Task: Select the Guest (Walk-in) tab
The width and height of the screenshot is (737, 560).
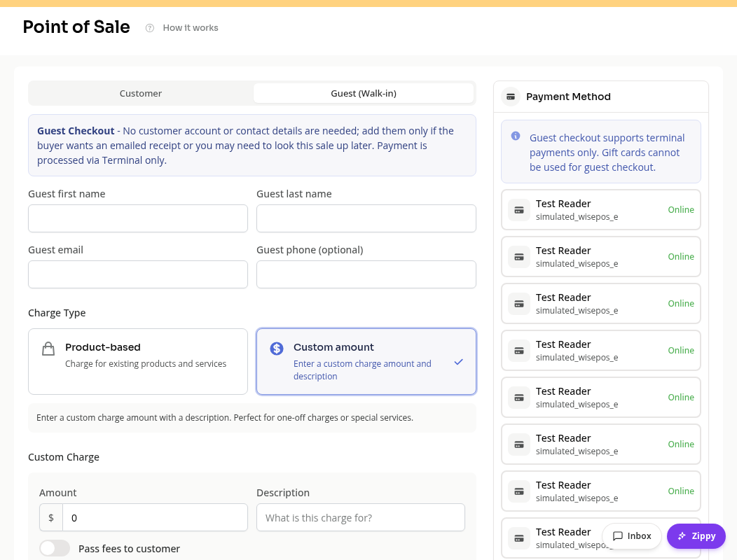Action: [x=364, y=93]
